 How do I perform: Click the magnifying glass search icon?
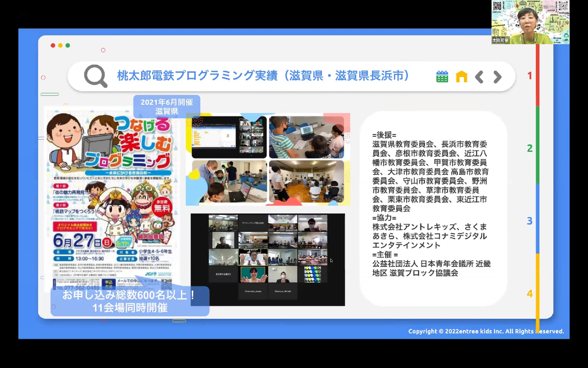pos(96,76)
